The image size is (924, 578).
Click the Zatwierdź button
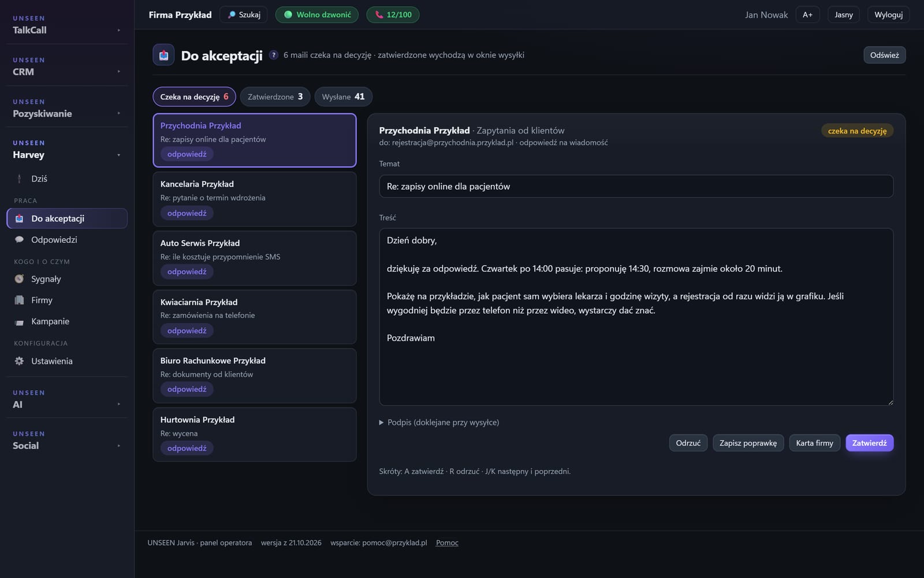(x=869, y=443)
